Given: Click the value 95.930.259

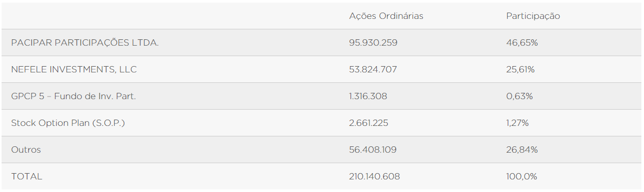Looking at the screenshot, I should pyautogui.click(x=373, y=42).
